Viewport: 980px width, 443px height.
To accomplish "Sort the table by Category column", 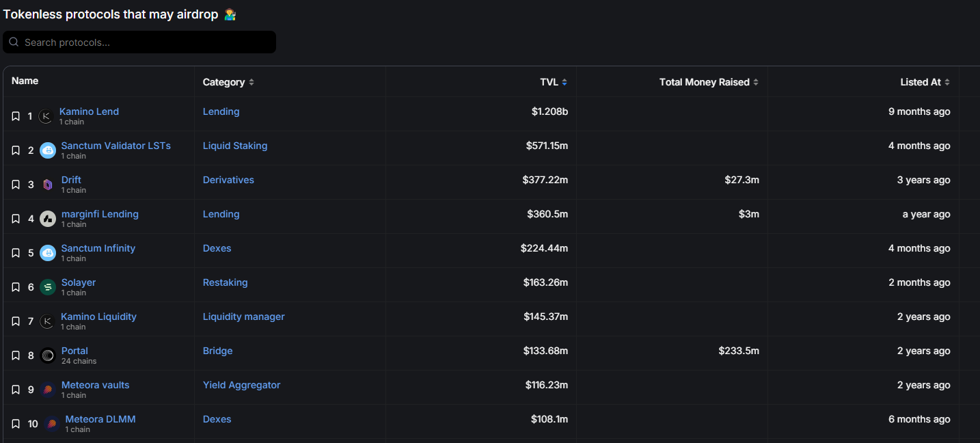I will point(228,82).
